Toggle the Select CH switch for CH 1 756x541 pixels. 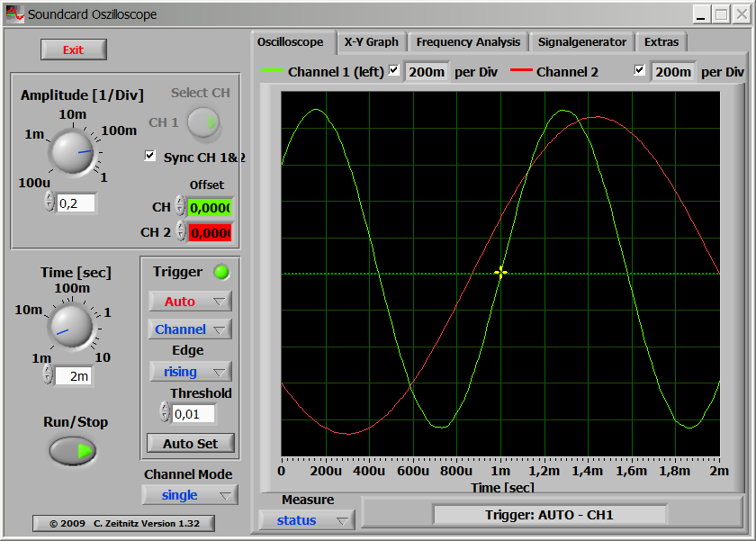(203, 122)
